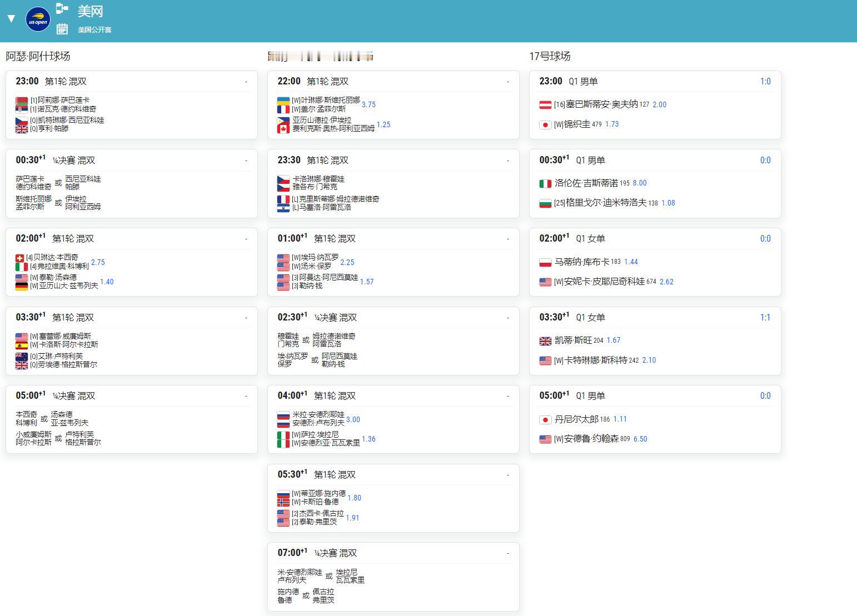Viewport: 857px width, 616px height.
Task: Pick odds 1.36 for 埃拉尼 and 瓦瓦索里
Action: click(368, 439)
